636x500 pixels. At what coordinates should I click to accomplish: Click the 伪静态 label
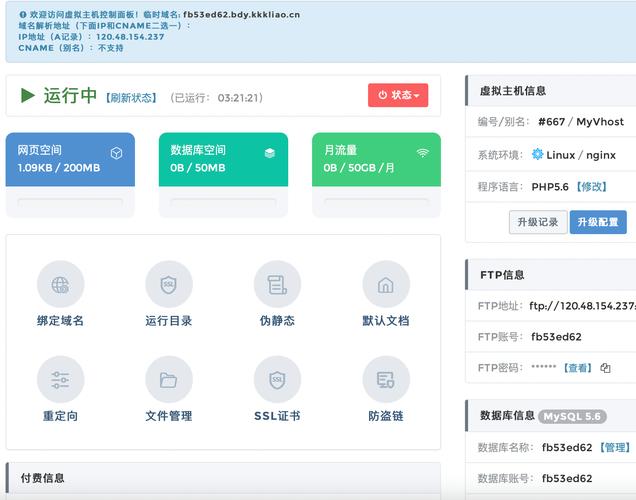277,321
